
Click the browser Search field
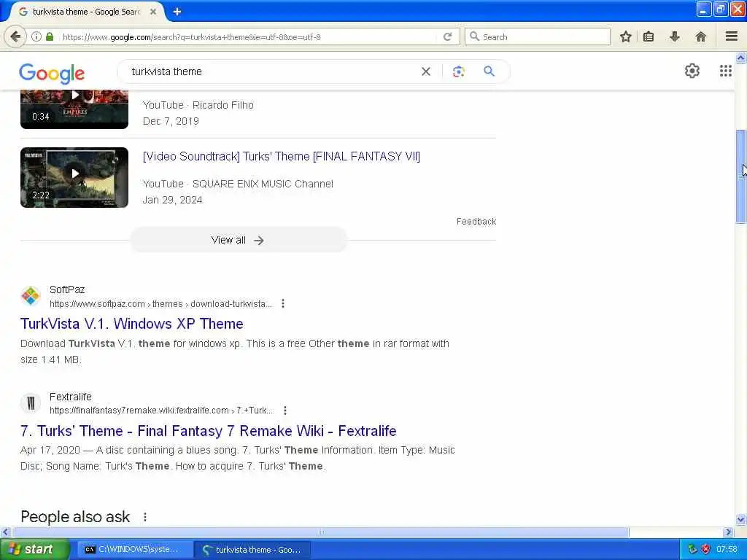pos(538,36)
